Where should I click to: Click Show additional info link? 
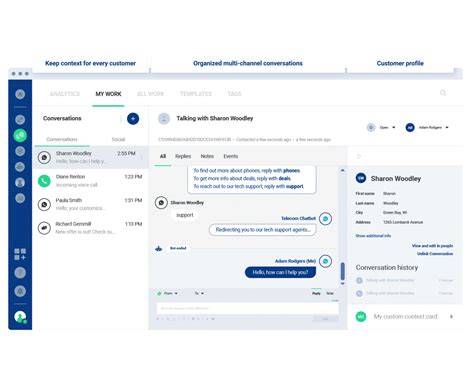tap(373, 236)
